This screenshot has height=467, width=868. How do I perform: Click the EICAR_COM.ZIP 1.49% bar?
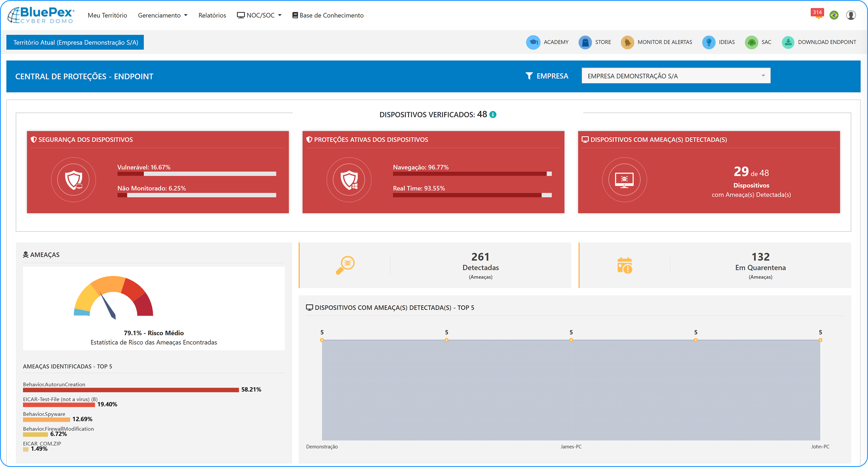click(x=26, y=449)
